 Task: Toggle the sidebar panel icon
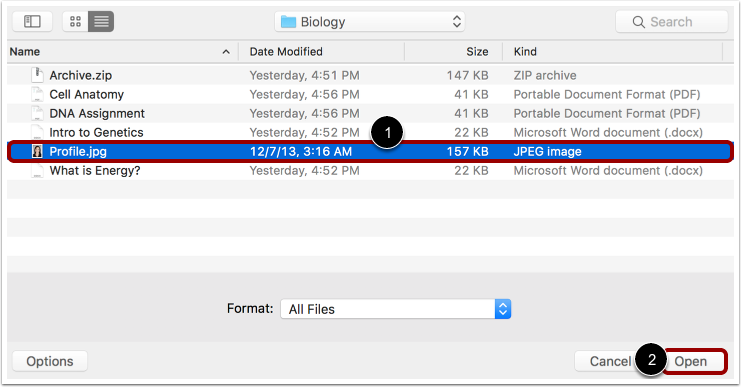tap(32, 21)
